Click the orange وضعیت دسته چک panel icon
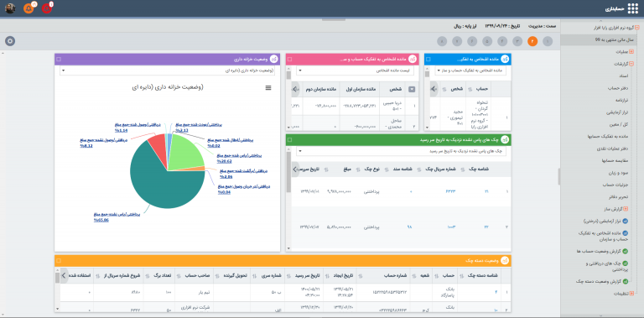 tap(505, 261)
